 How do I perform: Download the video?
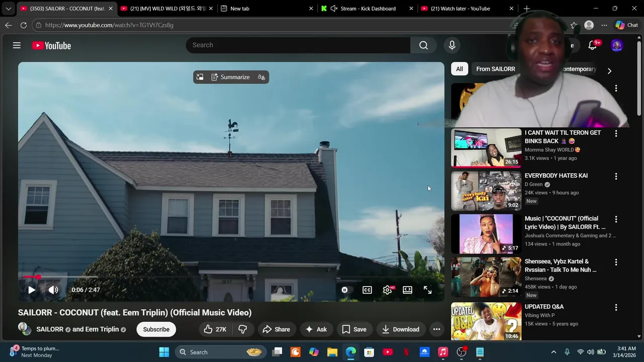click(x=400, y=329)
